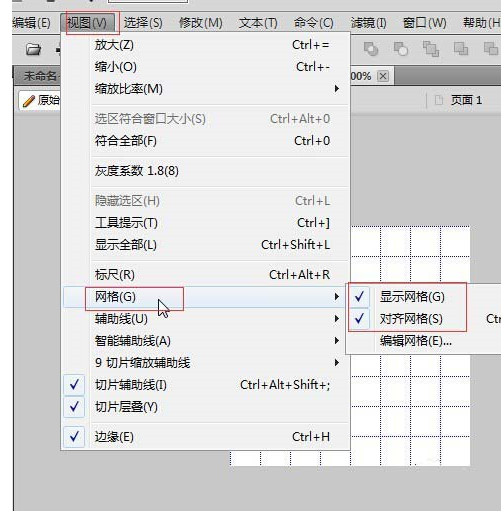
Task: Expand 9 切片缩放辅助线 submenu
Action: pos(206,363)
